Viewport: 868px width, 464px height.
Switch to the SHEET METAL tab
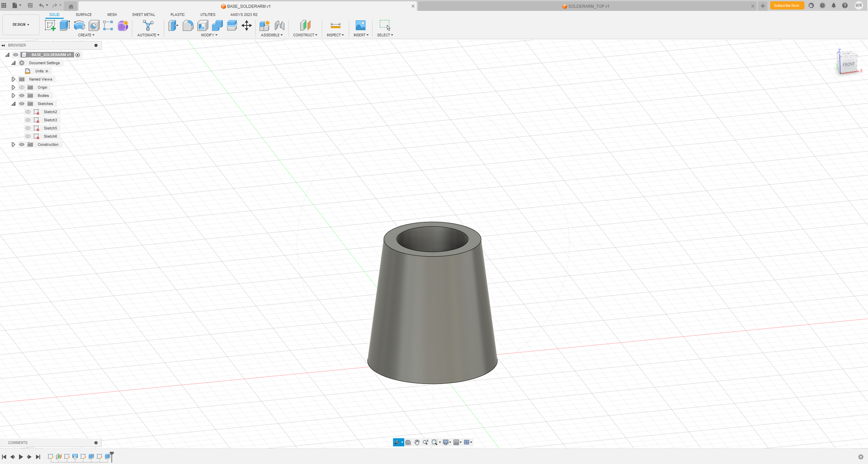coord(144,14)
